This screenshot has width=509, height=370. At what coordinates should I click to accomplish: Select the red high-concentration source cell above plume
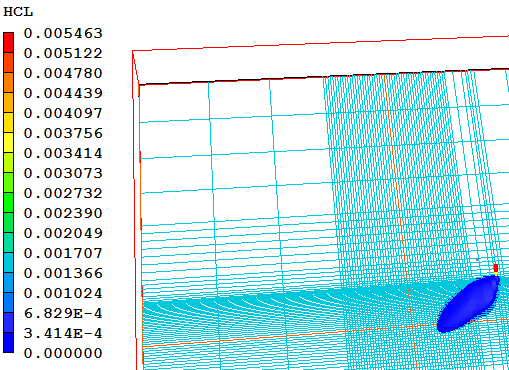pos(496,268)
